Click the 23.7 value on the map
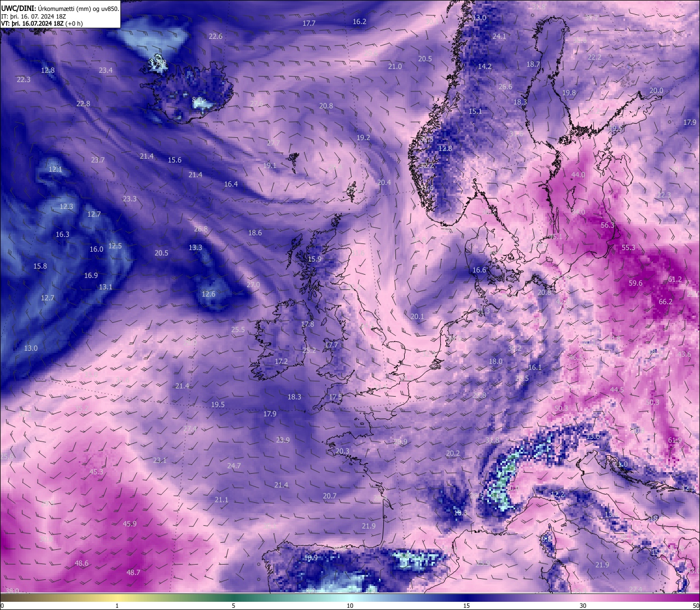The image size is (700, 610). [98, 160]
